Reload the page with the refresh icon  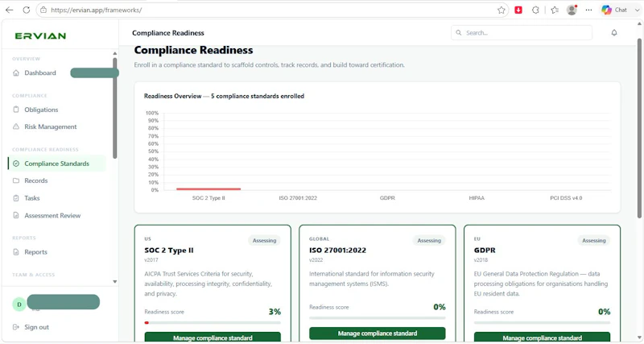pos(27,10)
